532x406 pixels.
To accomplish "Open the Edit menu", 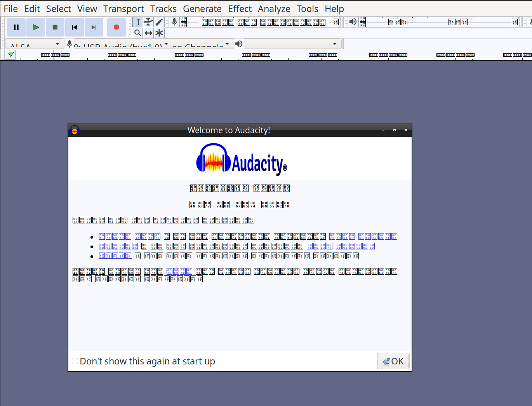I will point(32,9).
